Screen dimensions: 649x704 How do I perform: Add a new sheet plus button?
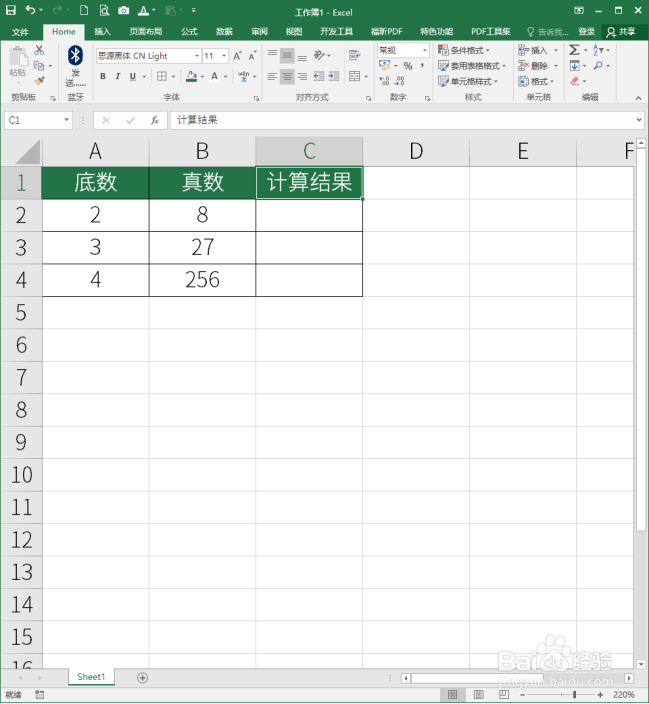coord(142,678)
